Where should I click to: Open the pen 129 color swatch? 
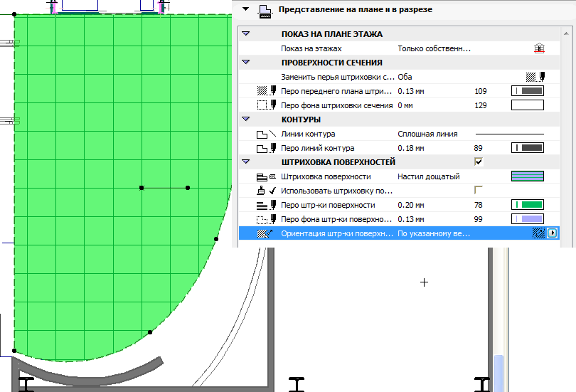pos(528,105)
